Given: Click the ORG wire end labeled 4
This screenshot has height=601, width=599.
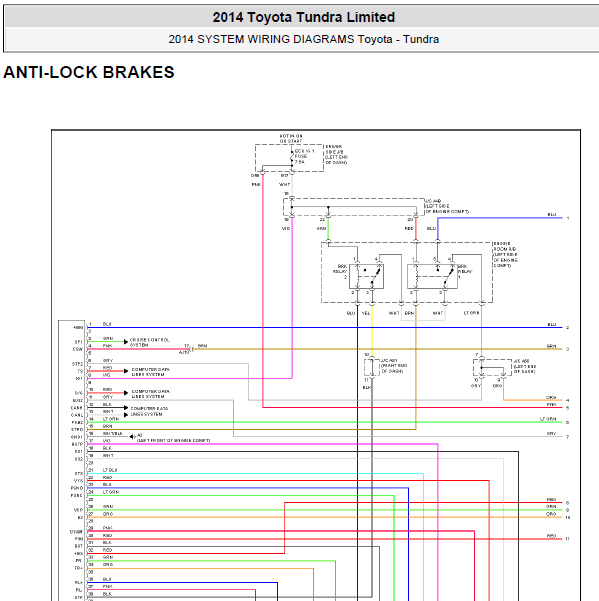Looking at the screenshot, I should click(568, 401).
